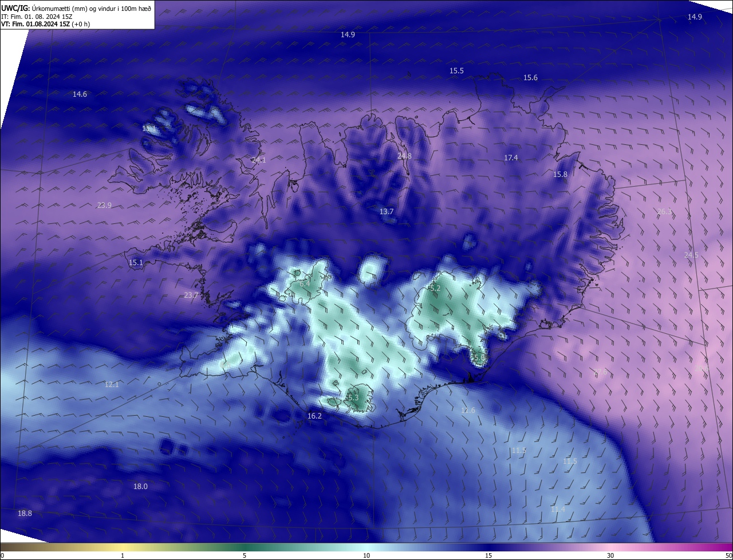Click the 6.4 value on the glacier

coord(305,283)
